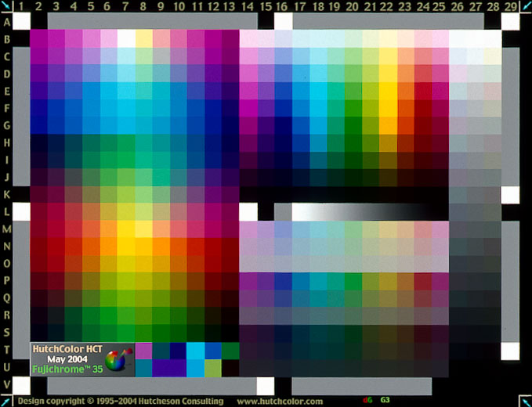Select the orange swatch at row N column 5
This screenshot has height=407, width=532.
[91, 247]
